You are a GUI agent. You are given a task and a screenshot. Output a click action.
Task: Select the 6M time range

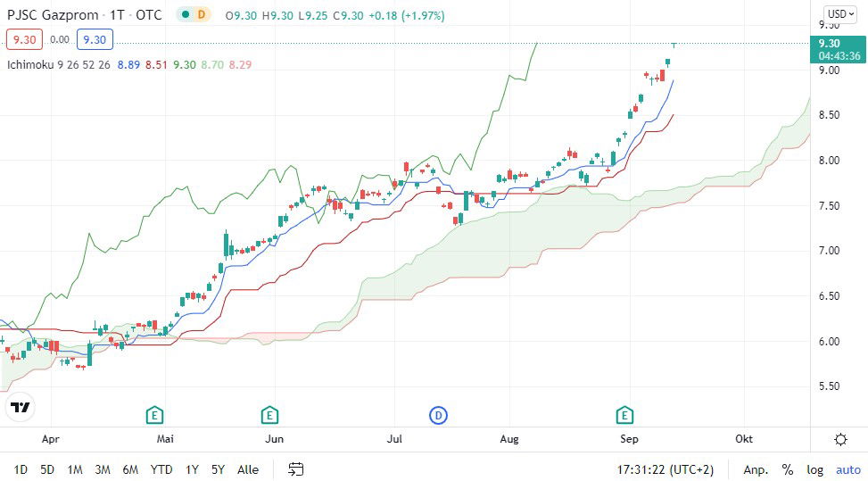tap(130, 469)
